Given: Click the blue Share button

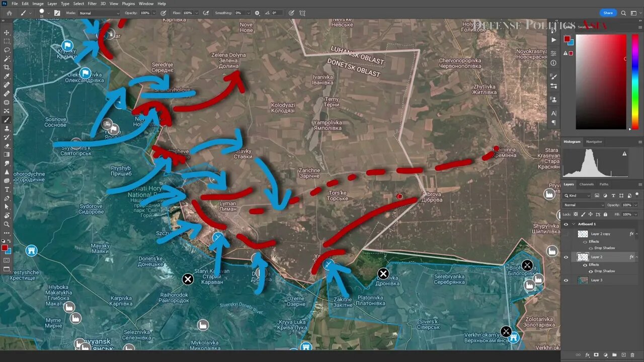Looking at the screenshot, I should click(x=608, y=13).
